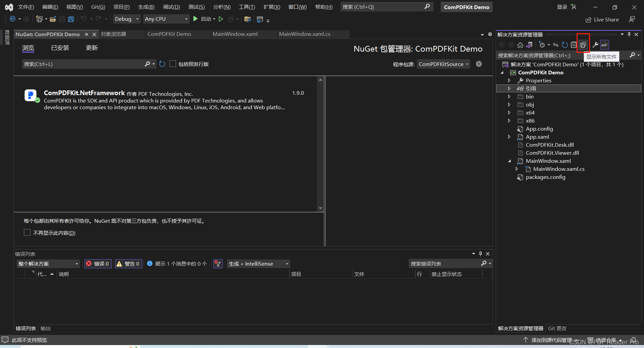
Task: Check the include prerelease checkbox
Action: pyautogui.click(x=173, y=64)
